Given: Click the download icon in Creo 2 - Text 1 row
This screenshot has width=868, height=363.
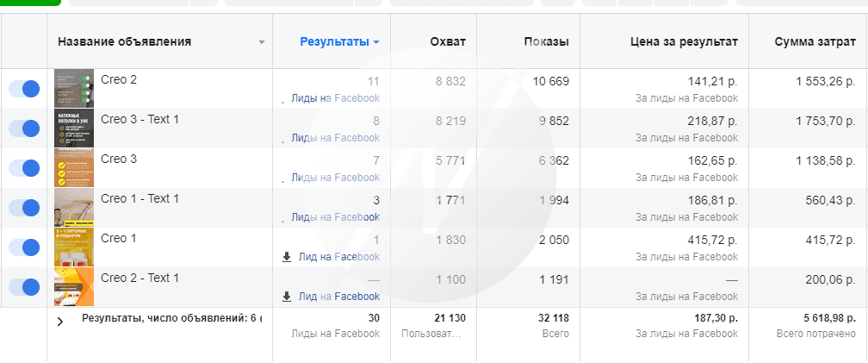Looking at the screenshot, I should click(x=287, y=297).
